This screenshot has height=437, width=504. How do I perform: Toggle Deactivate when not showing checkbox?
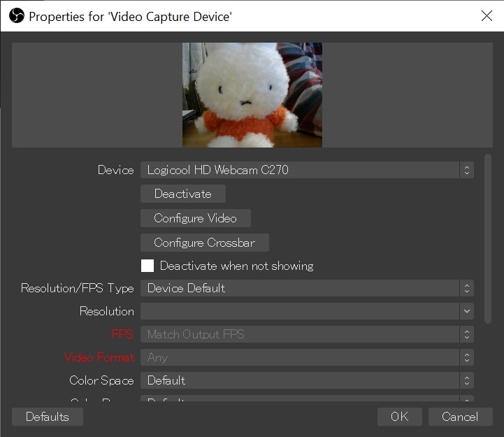click(147, 266)
